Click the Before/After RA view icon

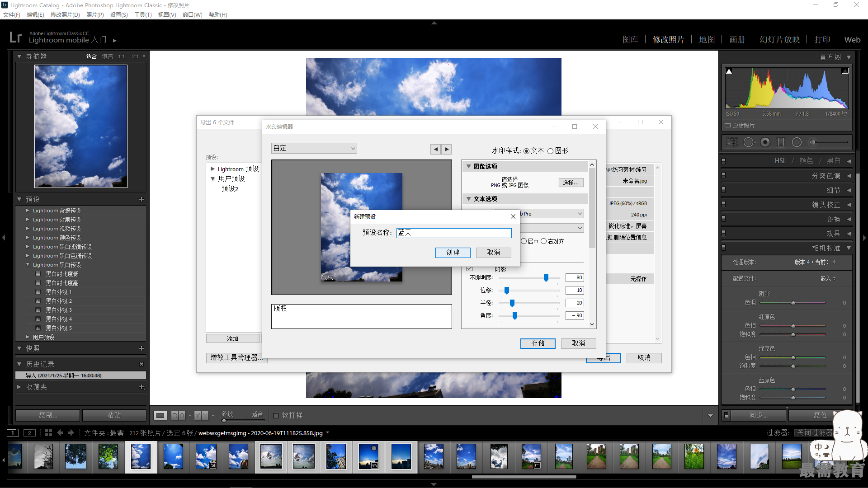[179, 415]
